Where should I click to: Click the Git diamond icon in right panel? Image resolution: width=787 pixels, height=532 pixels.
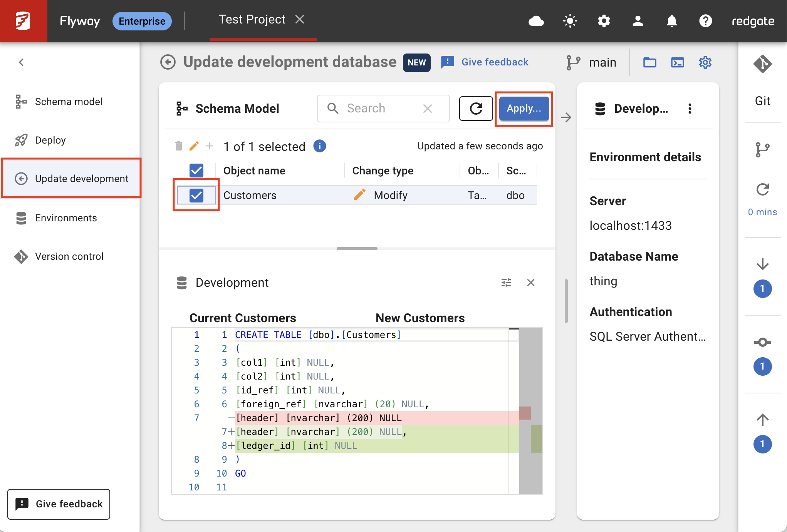762,64
